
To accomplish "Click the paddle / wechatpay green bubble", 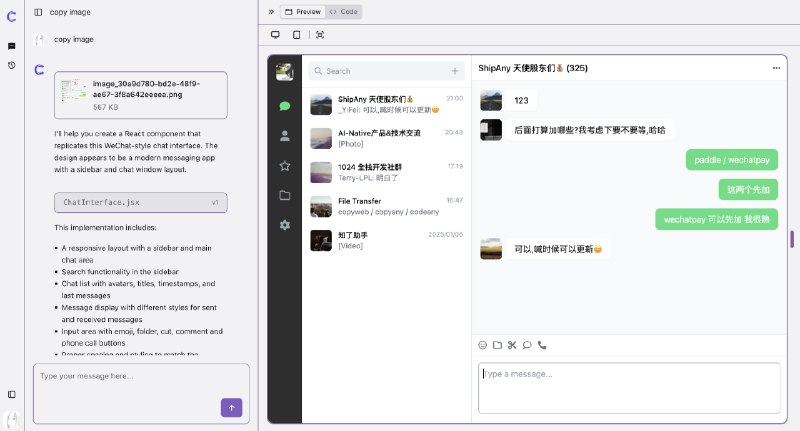I will click(x=732, y=160).
